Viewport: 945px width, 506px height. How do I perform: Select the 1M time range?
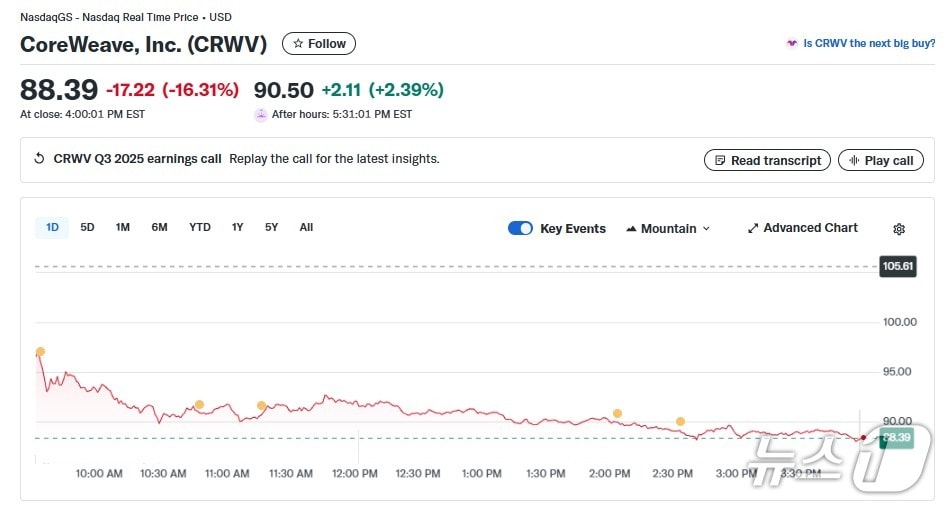[x=122, y=227]
